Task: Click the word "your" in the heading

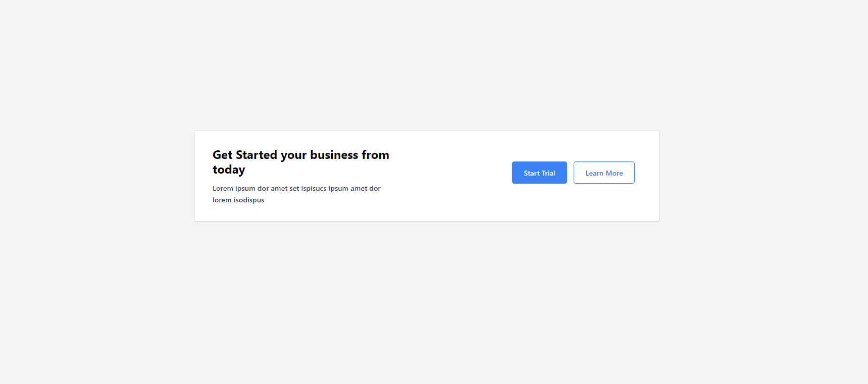Action: tap(293, 155)
